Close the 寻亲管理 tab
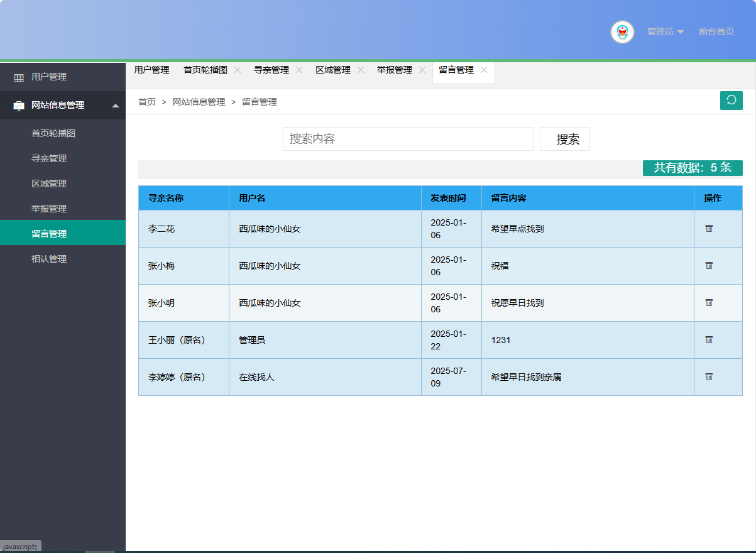The width and height of the screenshot is (756, 553). point(300,70)
